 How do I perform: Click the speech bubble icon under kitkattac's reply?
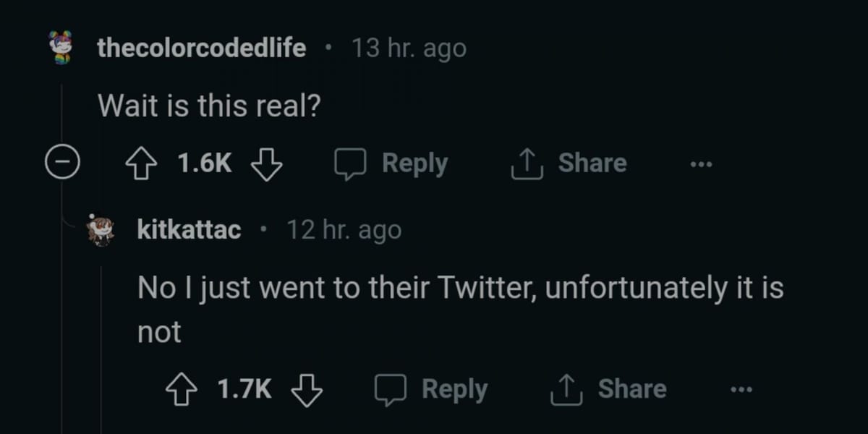(x=391, y=391)
